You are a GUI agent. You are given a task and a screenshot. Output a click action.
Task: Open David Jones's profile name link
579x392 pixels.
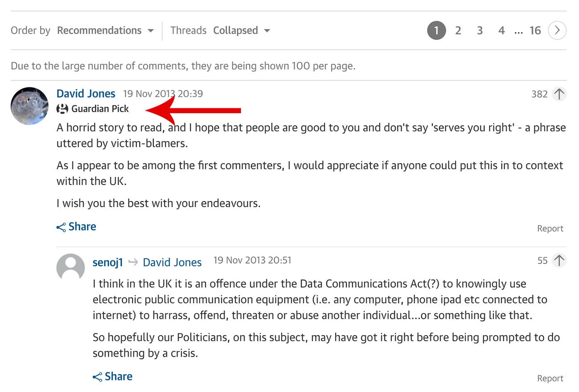click(x=86, y=94)
